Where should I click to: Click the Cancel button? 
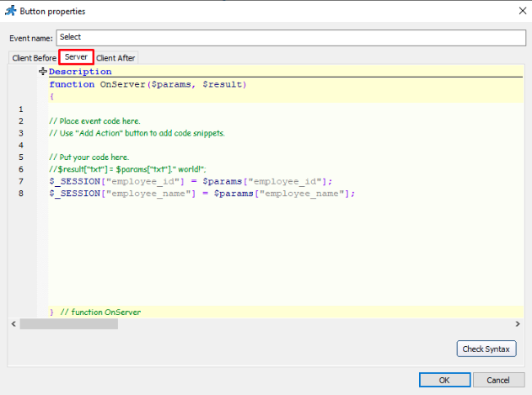coord(498,380)
